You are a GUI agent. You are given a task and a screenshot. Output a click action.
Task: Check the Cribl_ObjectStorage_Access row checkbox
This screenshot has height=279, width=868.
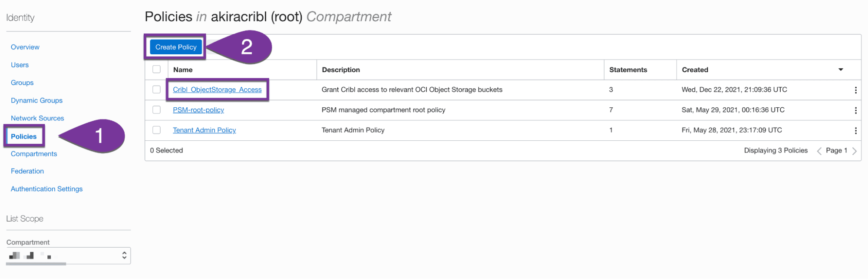157,90
